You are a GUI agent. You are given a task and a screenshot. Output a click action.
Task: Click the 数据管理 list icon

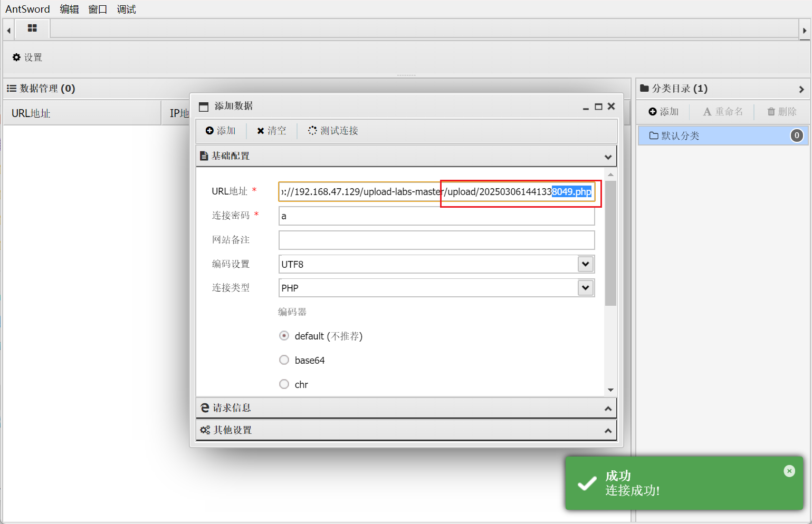coord(12,89)
